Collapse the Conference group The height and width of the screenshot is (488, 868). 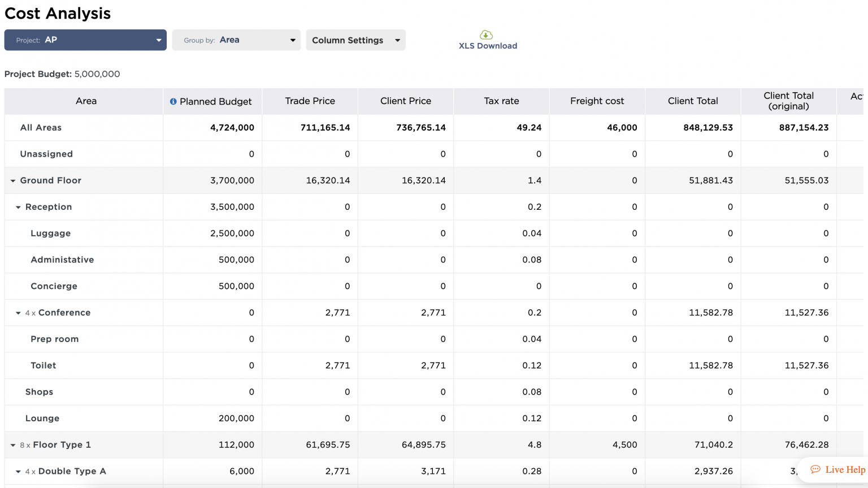point(18,313)
